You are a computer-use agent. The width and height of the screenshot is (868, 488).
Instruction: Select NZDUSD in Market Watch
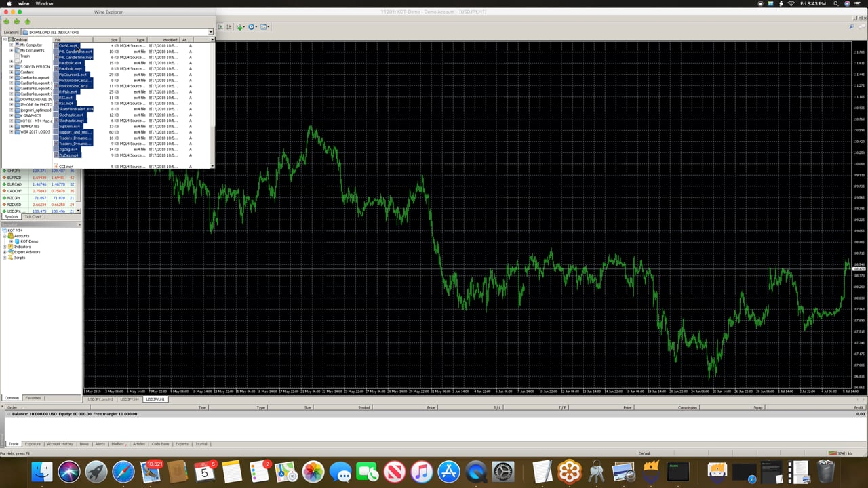(x=14, y=205)
